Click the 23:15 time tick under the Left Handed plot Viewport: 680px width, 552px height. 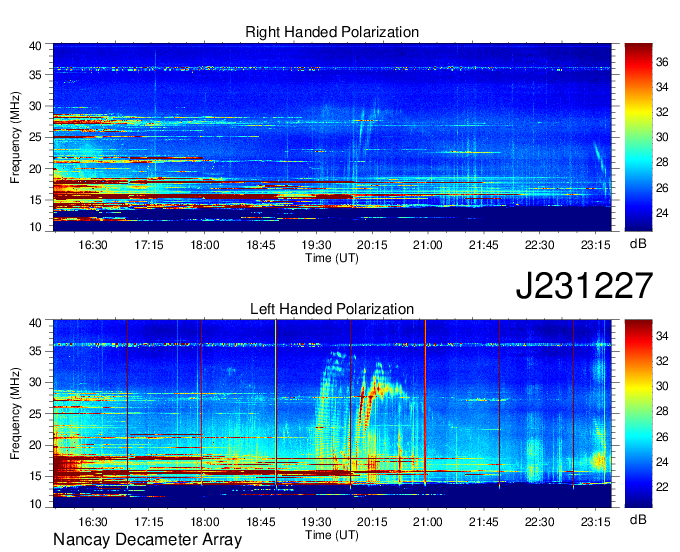pyautogui.click(x=595, y=522)
